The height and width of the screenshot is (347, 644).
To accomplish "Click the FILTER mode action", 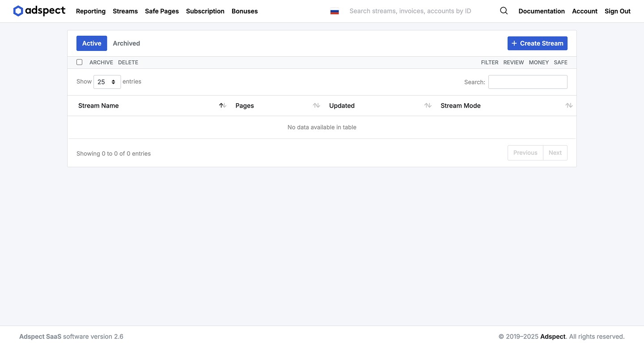I will (x=489, y=63).
